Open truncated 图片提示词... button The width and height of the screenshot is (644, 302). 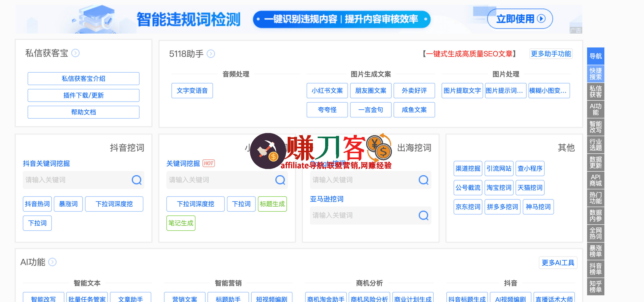[x=505, y=91]
